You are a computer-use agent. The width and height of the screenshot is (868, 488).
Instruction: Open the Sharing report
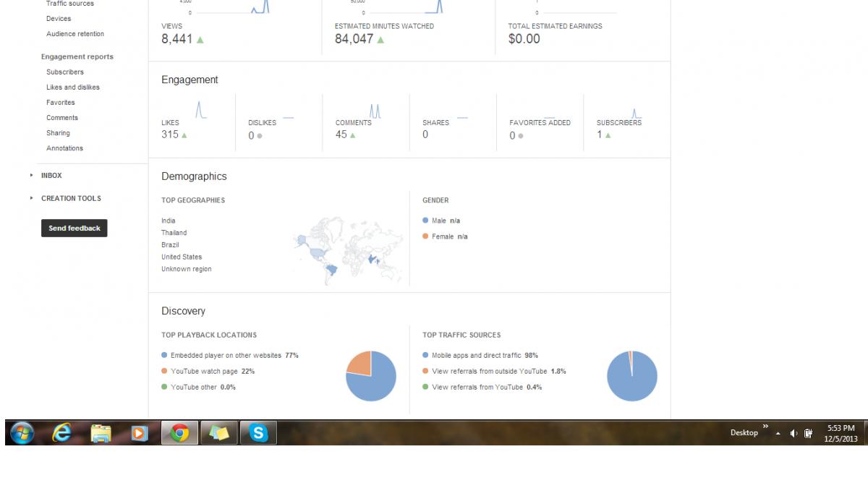(59, 133)
